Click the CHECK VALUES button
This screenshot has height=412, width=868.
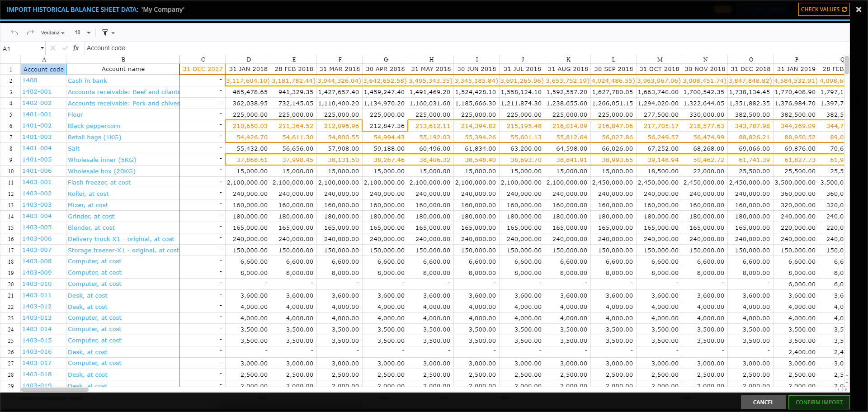click(824, 9)
